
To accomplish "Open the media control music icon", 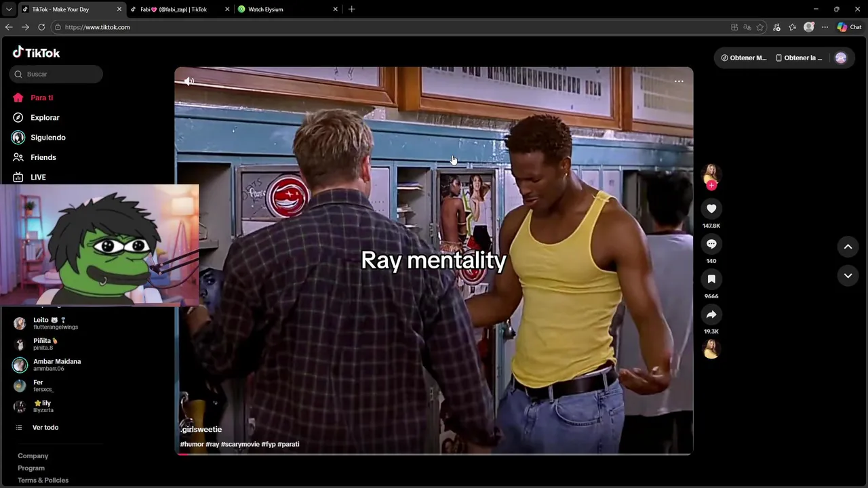I will pos(776,27).
